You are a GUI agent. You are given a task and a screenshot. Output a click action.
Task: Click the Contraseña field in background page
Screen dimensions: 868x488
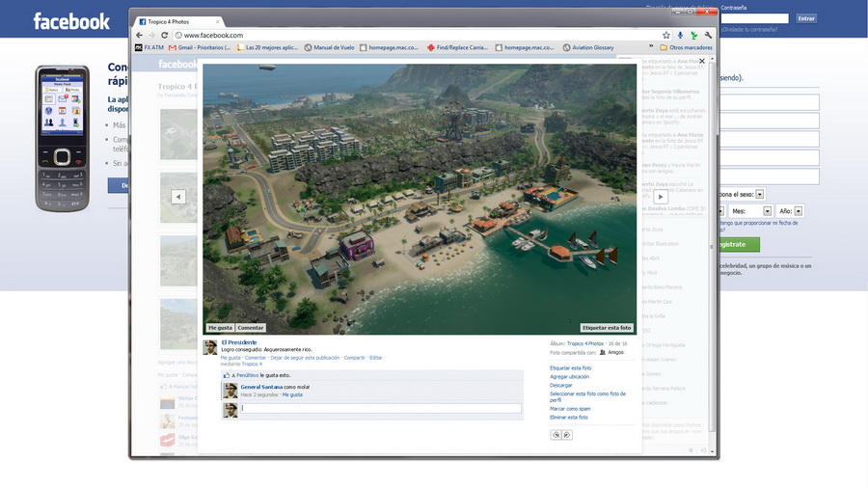(754, 18)
